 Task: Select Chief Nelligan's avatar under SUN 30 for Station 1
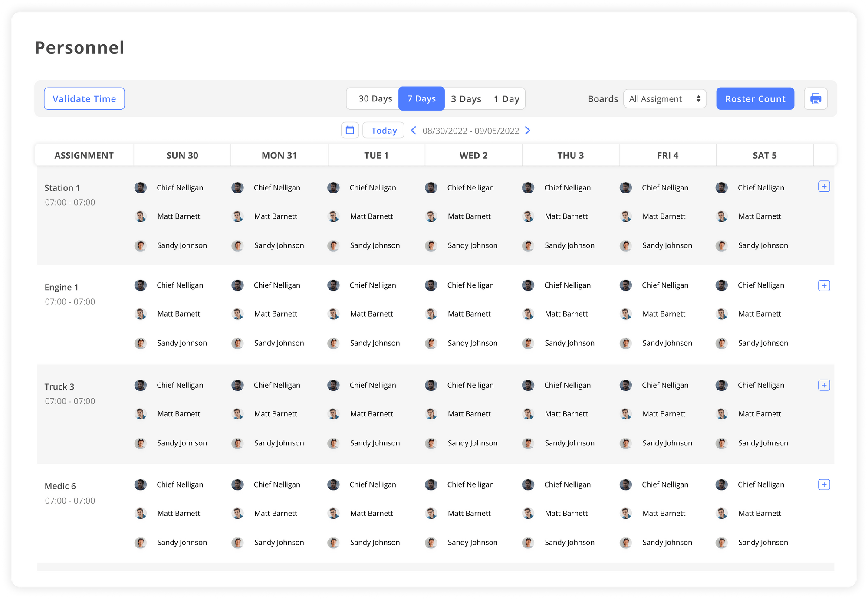pyautogui.click(x=141, y=187)
